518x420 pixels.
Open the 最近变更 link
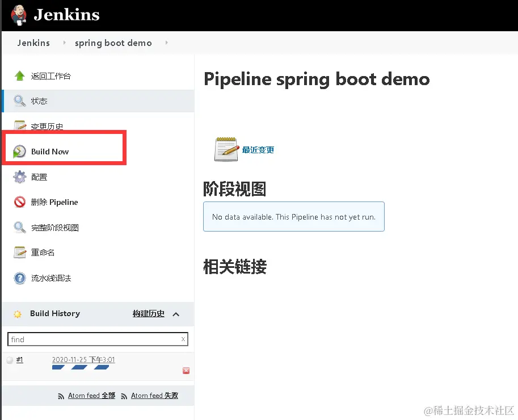pyautogui.click(x=258, y=150)
